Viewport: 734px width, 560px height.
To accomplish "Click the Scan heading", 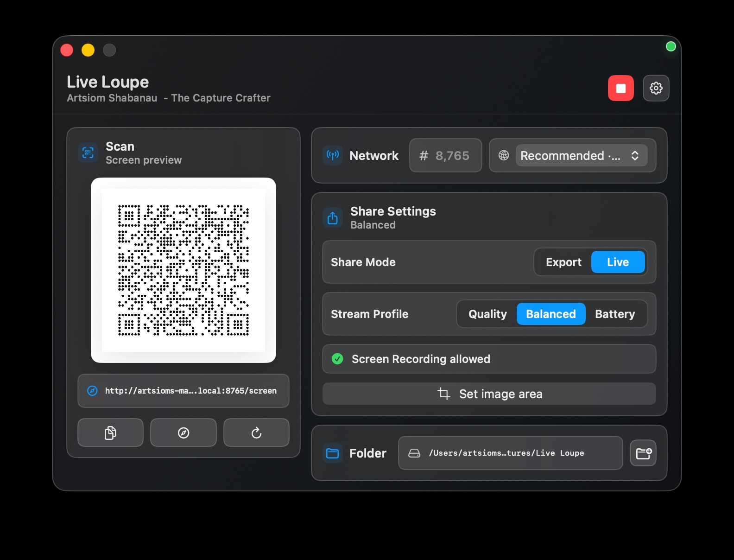I will (x=120, y=146).
